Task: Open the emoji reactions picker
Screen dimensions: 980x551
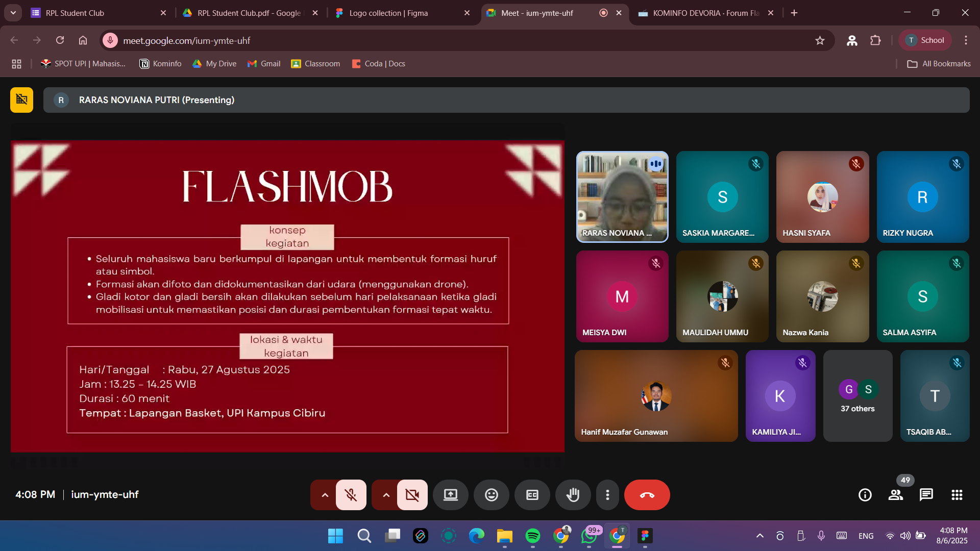Action: (x=491, y=494)
